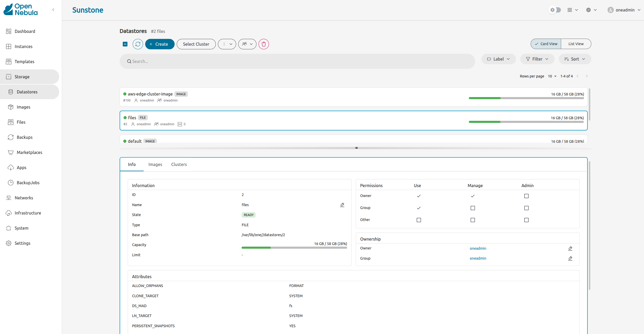
Task: Open the Marketplaces sidebar item
Action: [x=29, y=152]
